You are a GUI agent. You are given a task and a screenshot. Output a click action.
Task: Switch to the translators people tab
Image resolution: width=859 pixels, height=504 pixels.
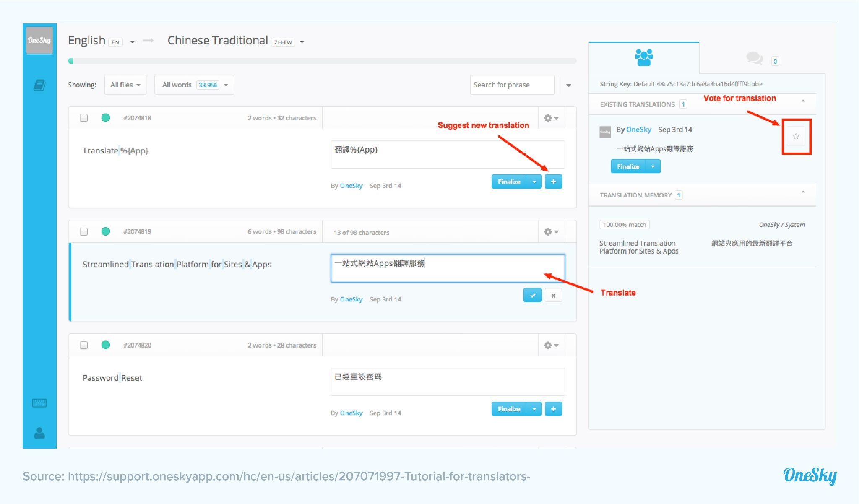[x=644, y=57]
